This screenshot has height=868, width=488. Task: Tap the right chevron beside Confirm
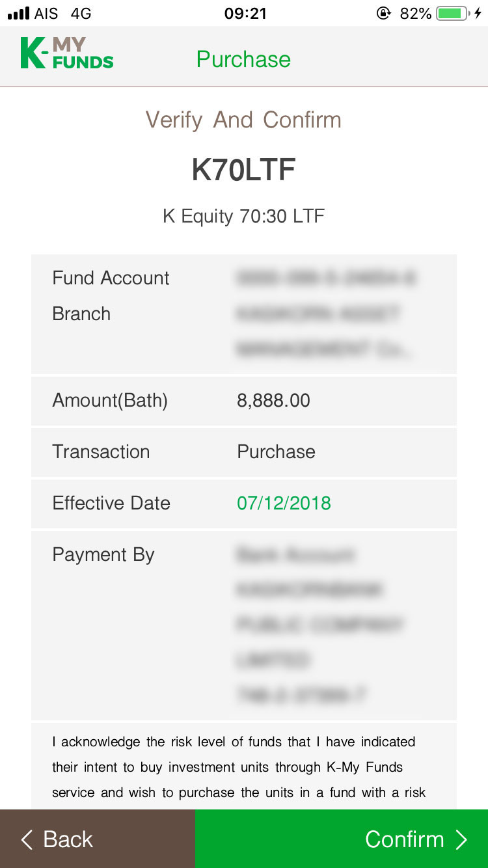click(x=461, y=839)
